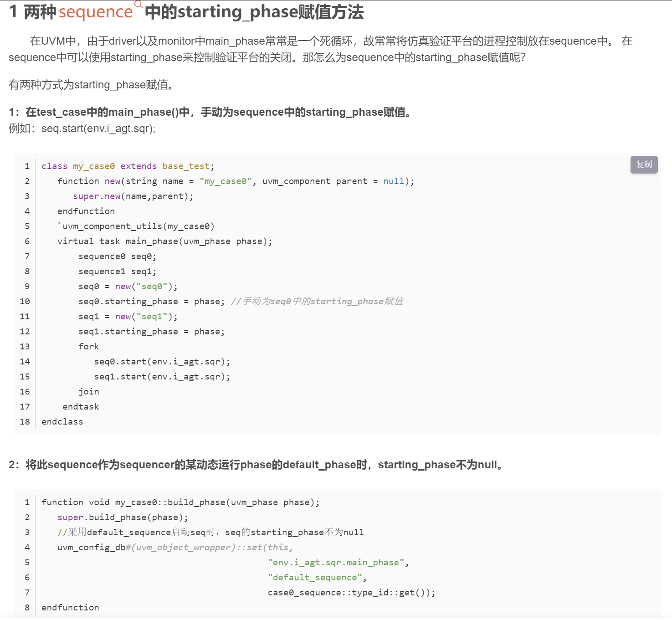
Task: Copy the first code block with the 复制 button
Action: point(644,164)
